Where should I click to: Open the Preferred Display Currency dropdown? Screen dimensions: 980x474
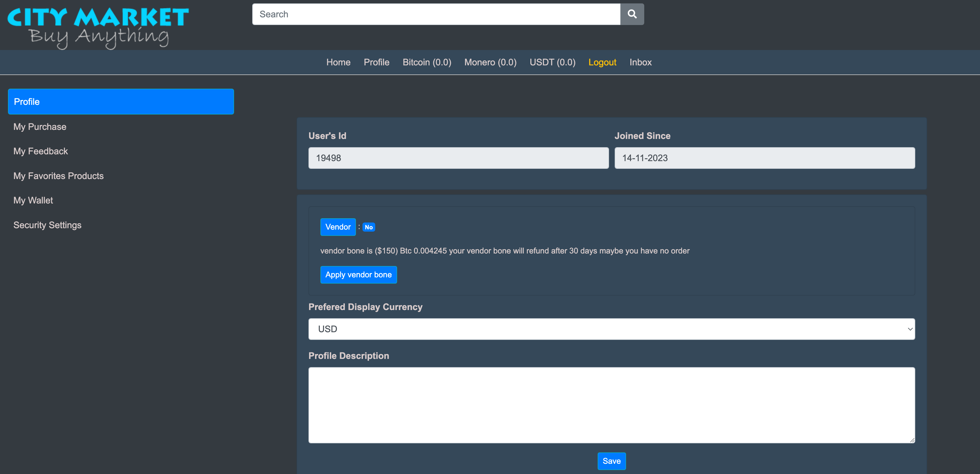coord(612,328)
